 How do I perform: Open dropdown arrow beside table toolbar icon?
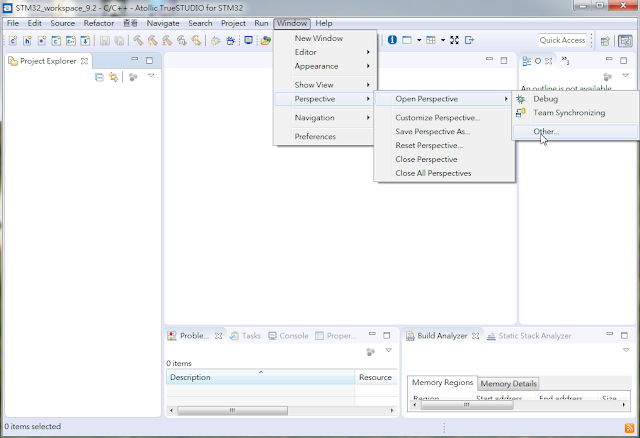tap(442, 40)
